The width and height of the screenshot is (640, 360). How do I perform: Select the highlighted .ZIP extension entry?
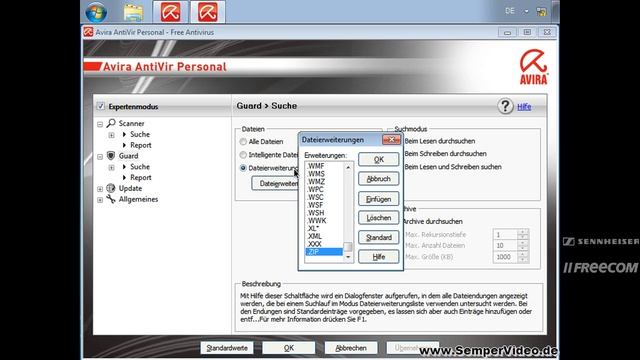coord(324,252)
